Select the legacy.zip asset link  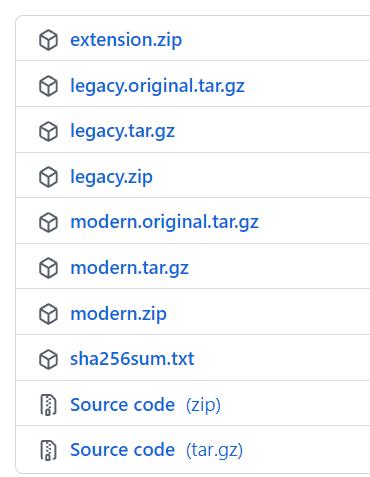tap(111, 177)
